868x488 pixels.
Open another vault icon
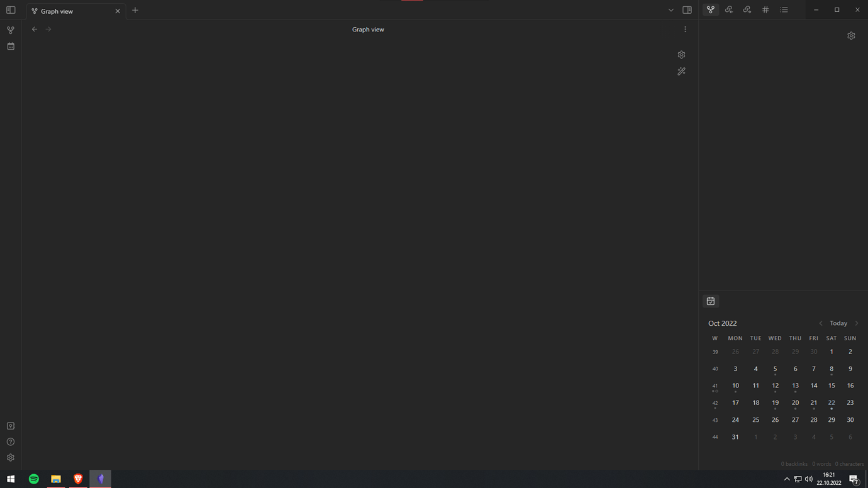coord(11,426)
